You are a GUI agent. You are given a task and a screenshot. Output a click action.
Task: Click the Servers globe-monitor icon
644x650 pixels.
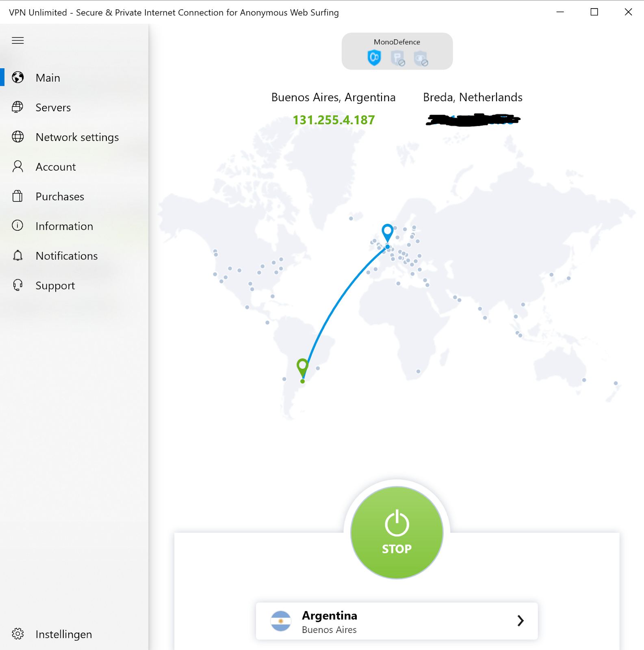coord(18,107)
